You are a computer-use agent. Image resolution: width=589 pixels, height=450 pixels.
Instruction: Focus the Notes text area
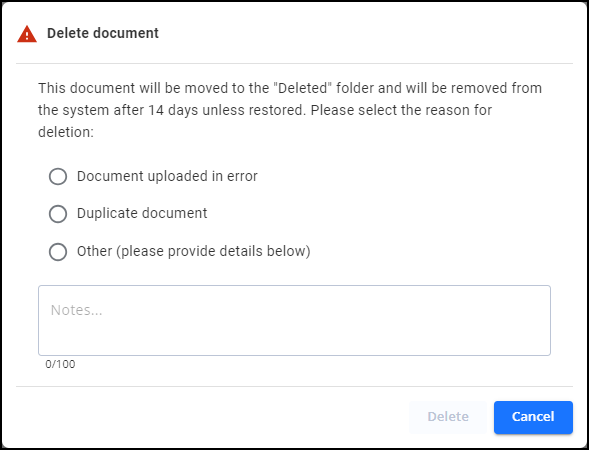[294, 320]
